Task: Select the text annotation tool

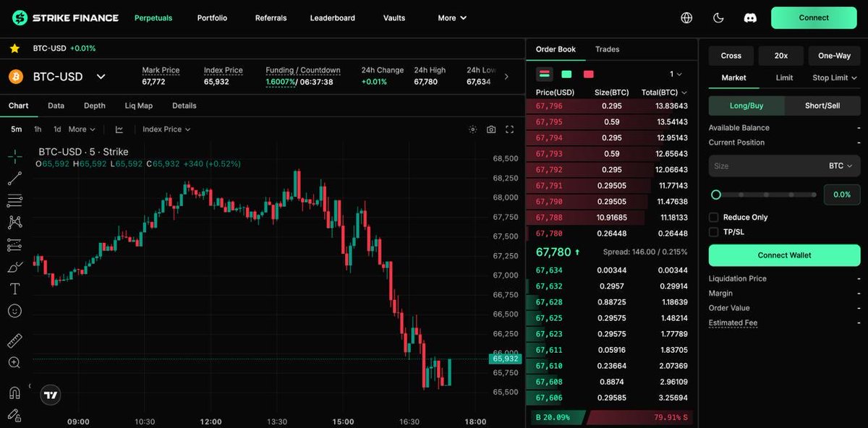Action: [14, 288]
